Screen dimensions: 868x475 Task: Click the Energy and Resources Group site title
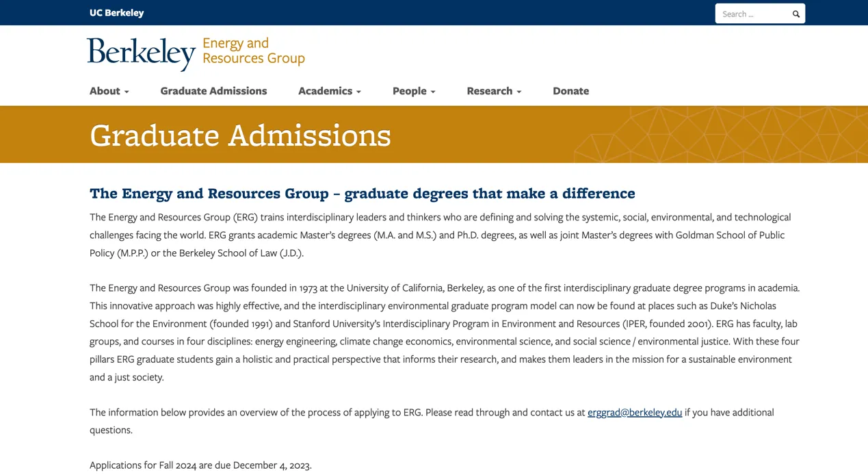(x=253, y=51)
